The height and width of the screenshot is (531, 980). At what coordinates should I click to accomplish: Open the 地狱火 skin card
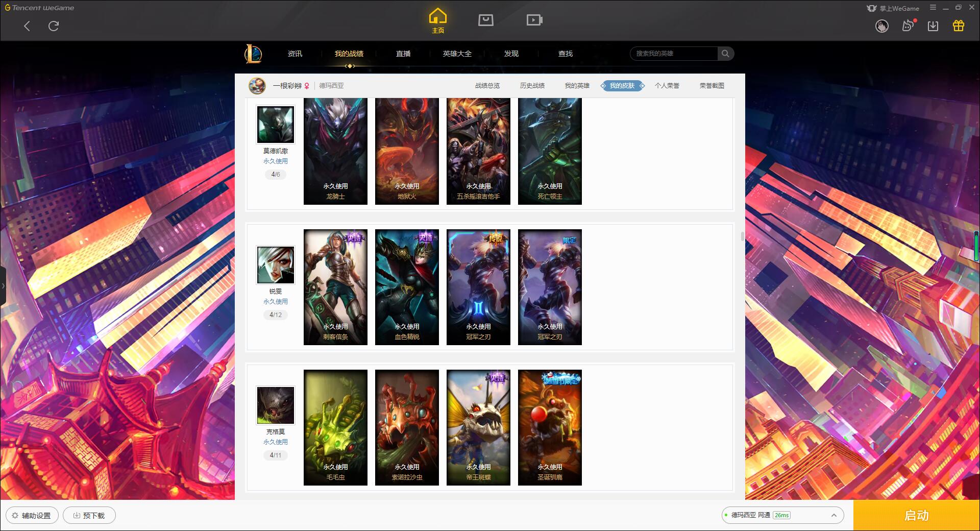[407, 151]
